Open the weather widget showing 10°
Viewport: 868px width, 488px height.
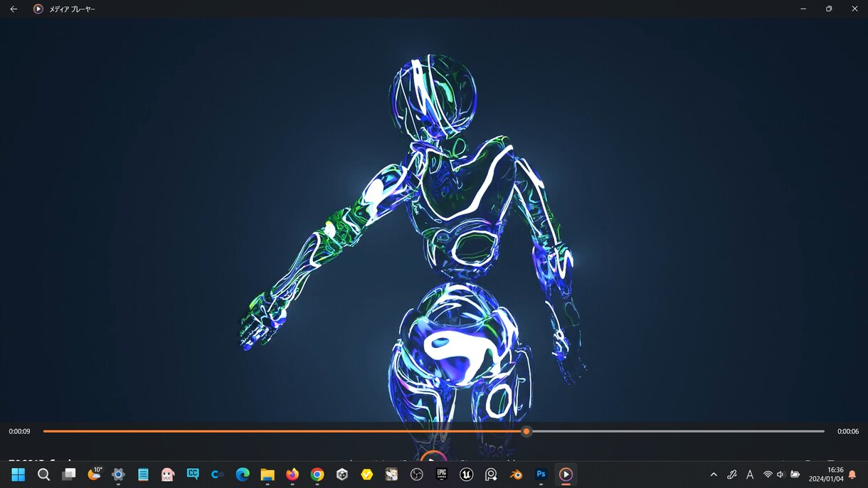94,474
